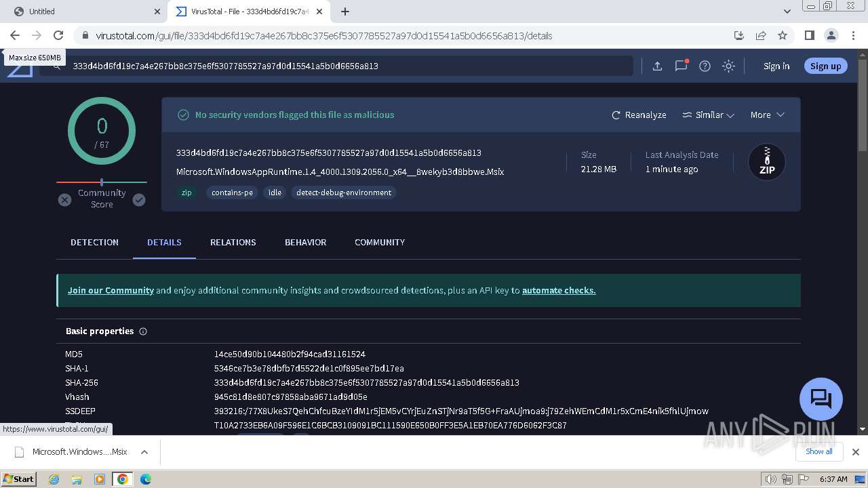Viewport: 868px width, 488px height.
Task: Open the More dropdown
Action: click(x=767, y=115)
